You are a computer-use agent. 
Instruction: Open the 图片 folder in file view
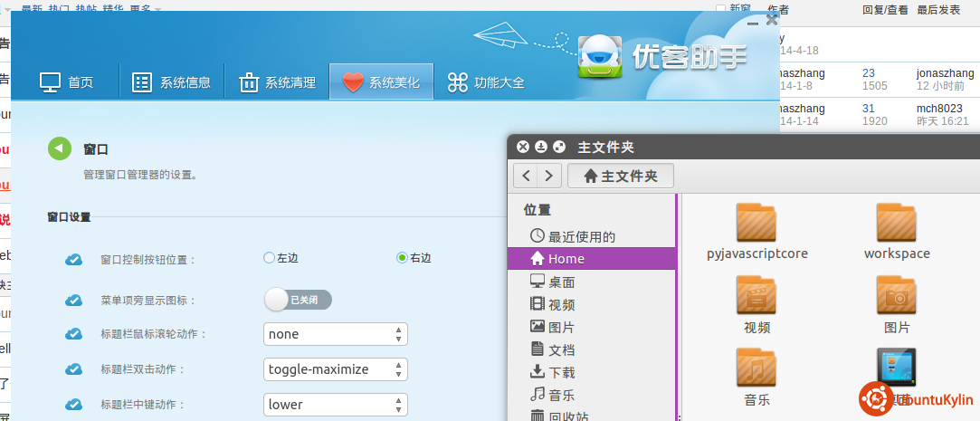tap(896, 297)
